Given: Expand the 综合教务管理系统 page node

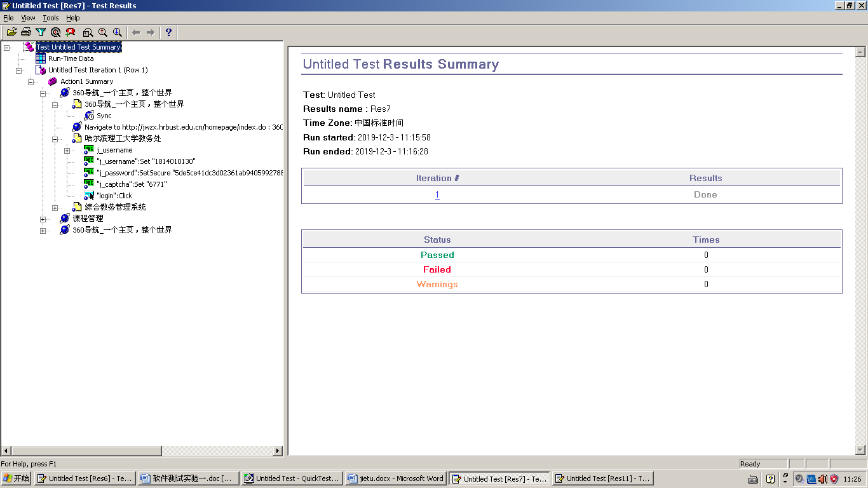Looking at the screenshot, I should pyautogui.click(x=55, y=208).
